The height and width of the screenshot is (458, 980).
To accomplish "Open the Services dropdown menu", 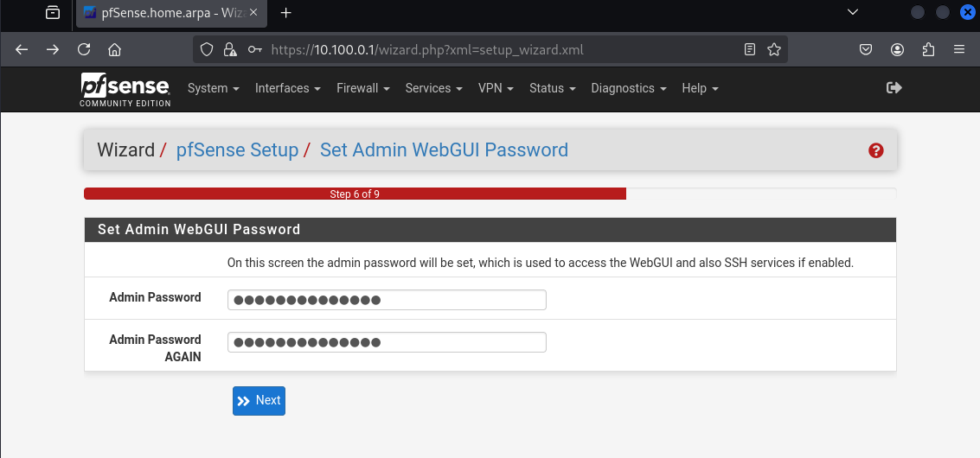I will click(433, 88).
